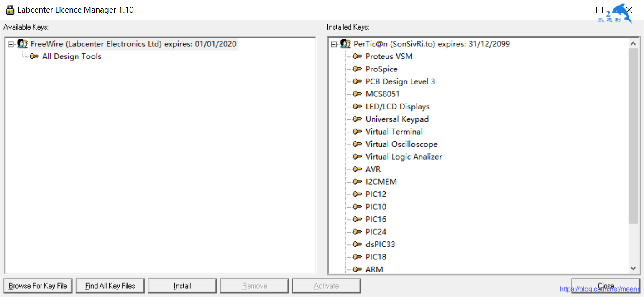
Task: Click Browse For Key File button
Action: coord(38,286)
